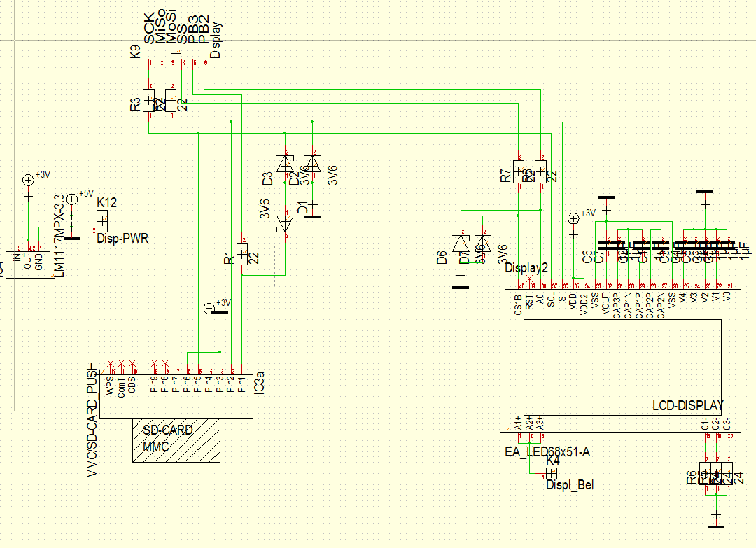This screenshot has width=756, height=548.
Task: Click the C6 capacitor label
Action: pos(587,256)
